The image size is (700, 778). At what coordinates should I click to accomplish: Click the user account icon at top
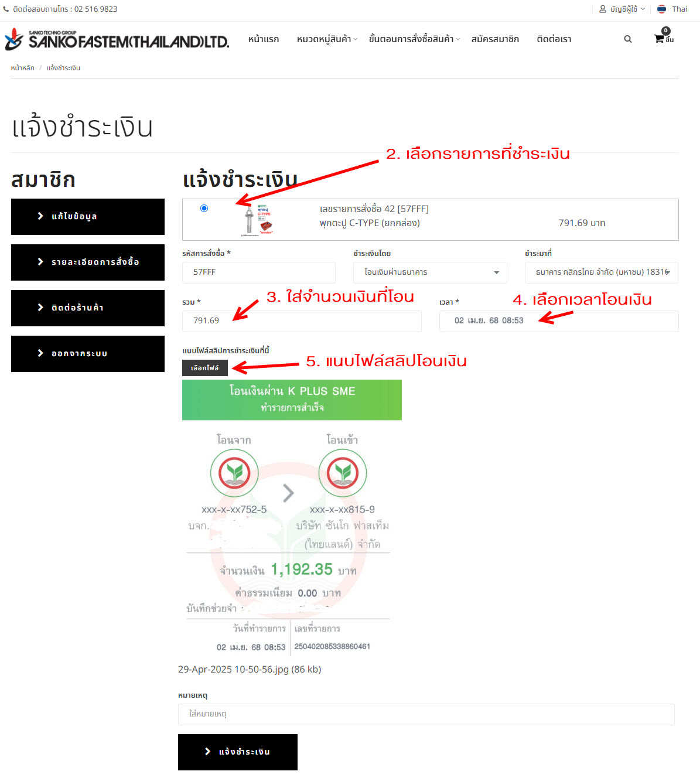point(603,9)
